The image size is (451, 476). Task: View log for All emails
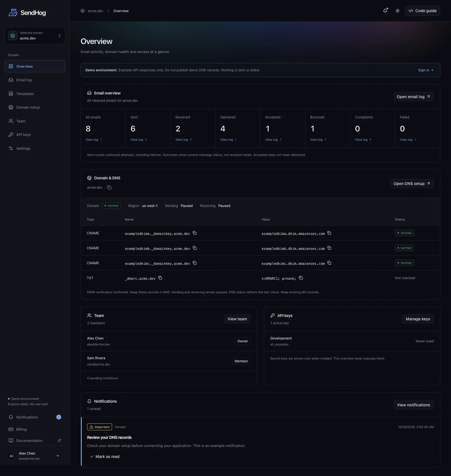[x=94, y=140]
